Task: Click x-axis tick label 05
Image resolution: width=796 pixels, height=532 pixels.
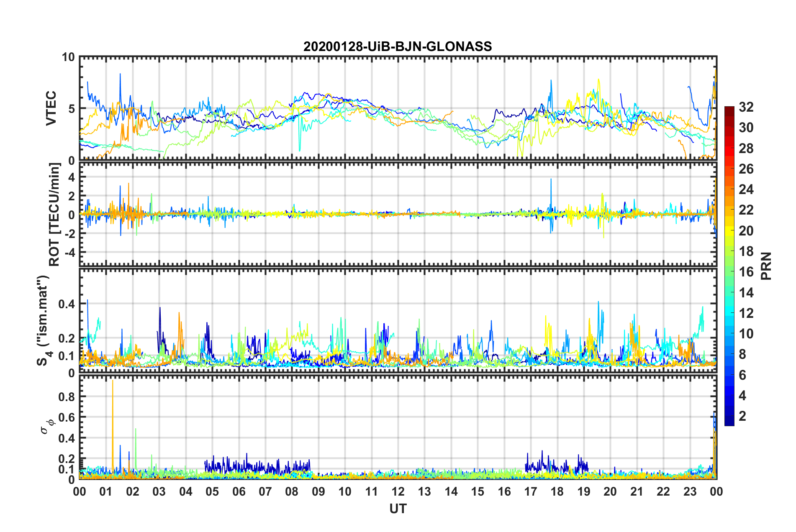Action: (212, 491)
